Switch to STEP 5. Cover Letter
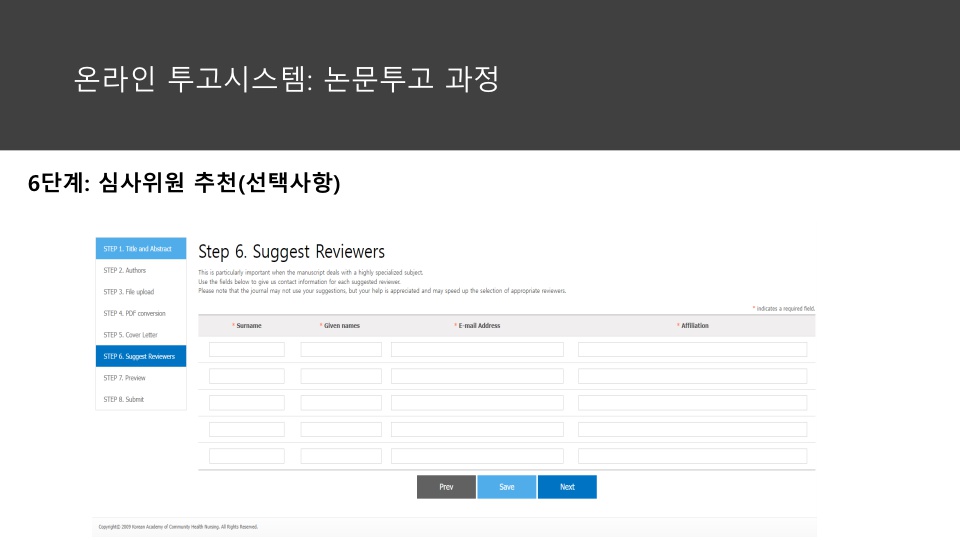This screenshot has width=960, height=540. click(140, 335)
